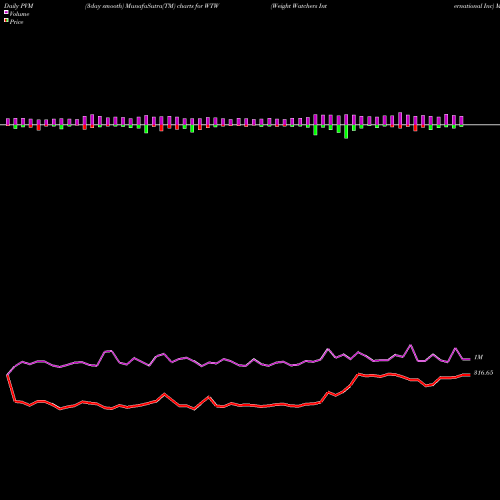The height and width of the screenshot is (500, 500).
Task: Click the '(Weight Watchers Int' company text
Action: 299,6
